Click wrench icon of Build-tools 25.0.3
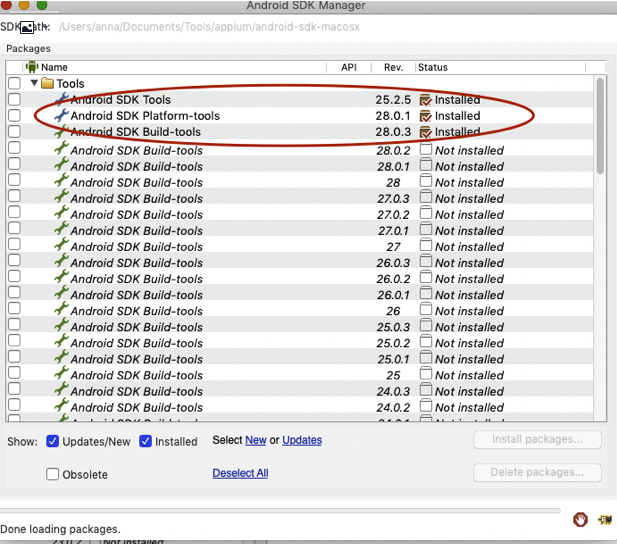 61,326
